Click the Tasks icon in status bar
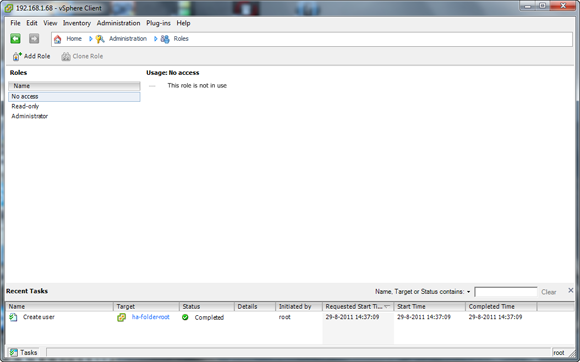The width and height of the screenshot is (580, 362). (x=14, y=352)
